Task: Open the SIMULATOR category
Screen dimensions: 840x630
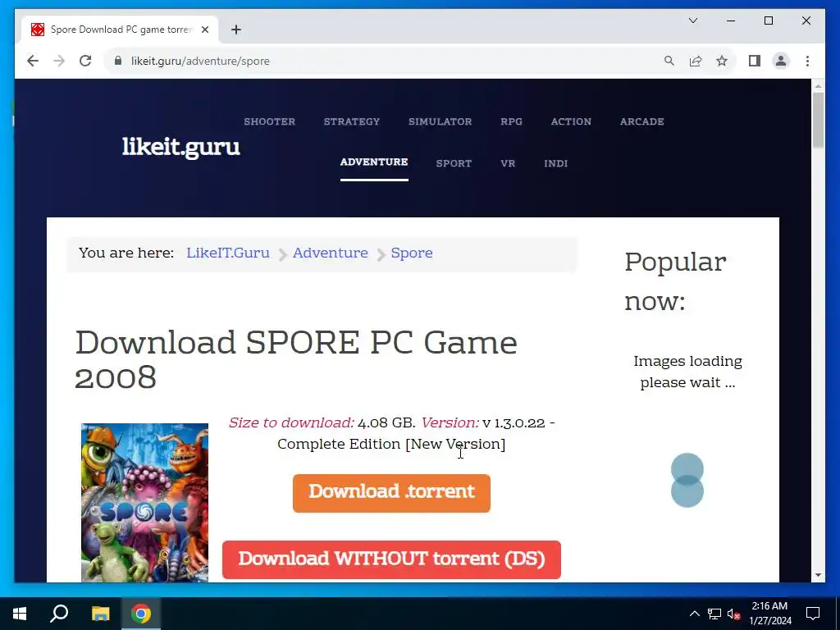Action: pos(441,121)
